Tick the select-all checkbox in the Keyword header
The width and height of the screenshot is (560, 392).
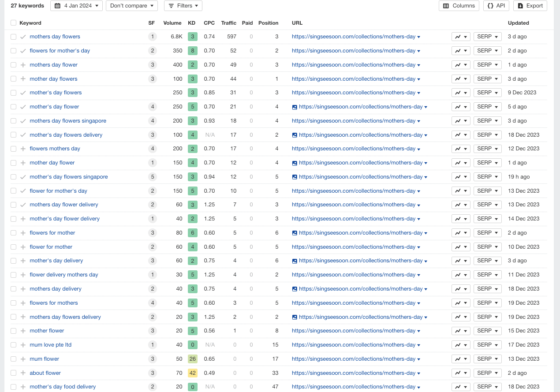14,23
